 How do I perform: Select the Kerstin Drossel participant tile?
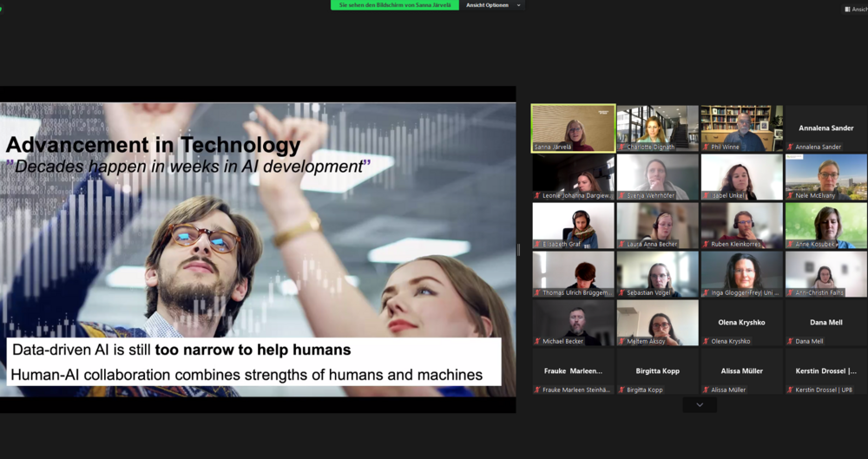point(825,370)
